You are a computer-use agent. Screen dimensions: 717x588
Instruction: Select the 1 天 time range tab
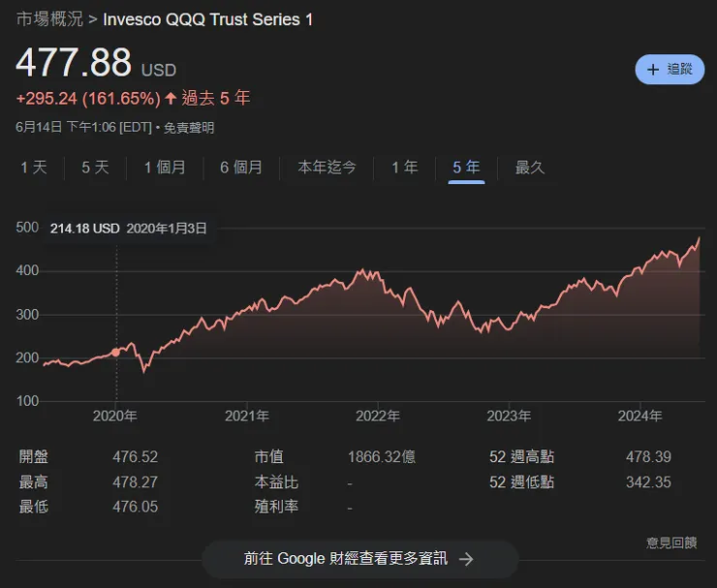(34, 168)
